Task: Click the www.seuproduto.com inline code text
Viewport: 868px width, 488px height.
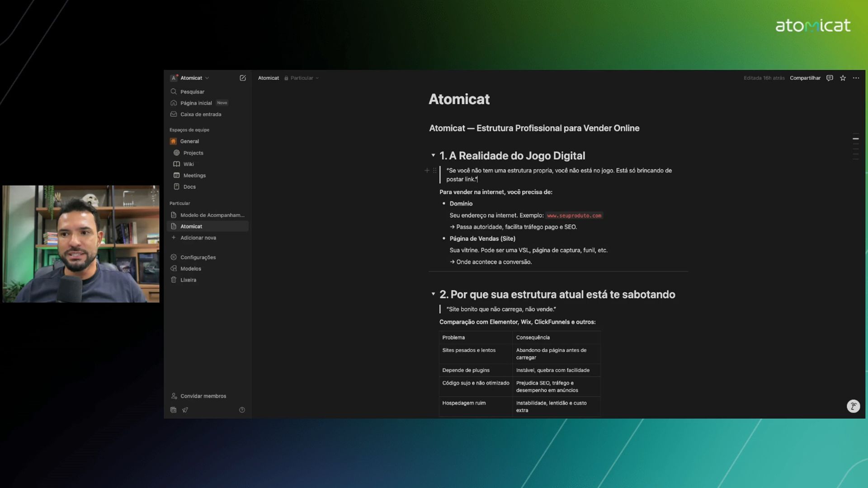Action: pyautogui.click(x=574, y=216)
